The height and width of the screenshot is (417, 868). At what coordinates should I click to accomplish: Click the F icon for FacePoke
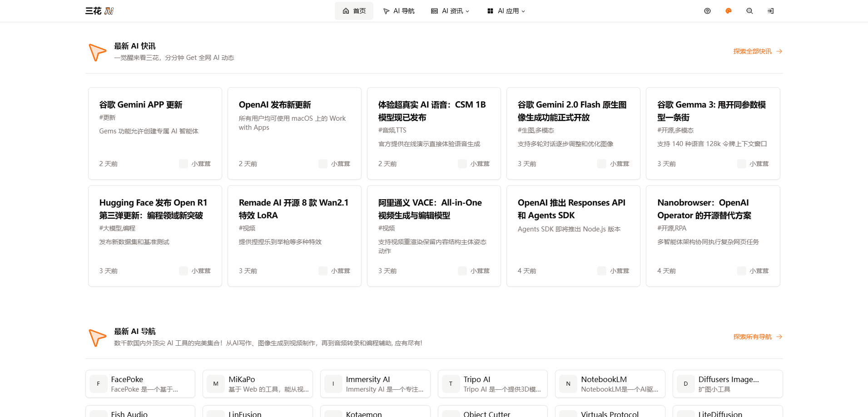pyautogui.click(x=99, y=384)
